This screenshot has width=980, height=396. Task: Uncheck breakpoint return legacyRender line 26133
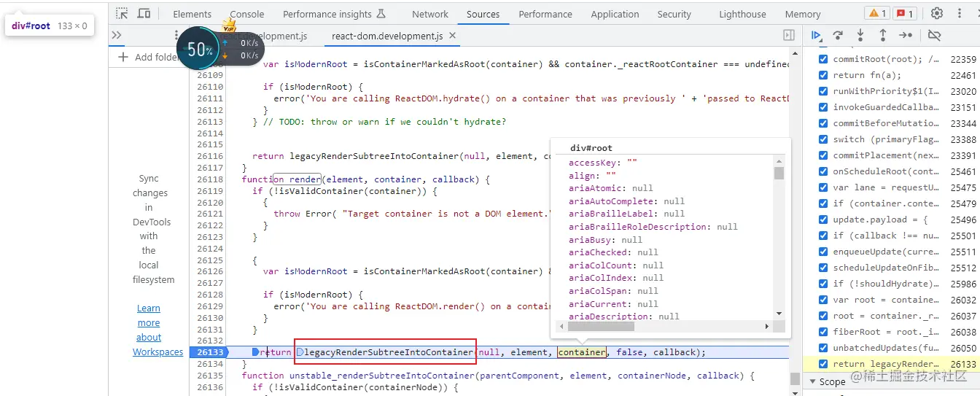tap(823, 364)
